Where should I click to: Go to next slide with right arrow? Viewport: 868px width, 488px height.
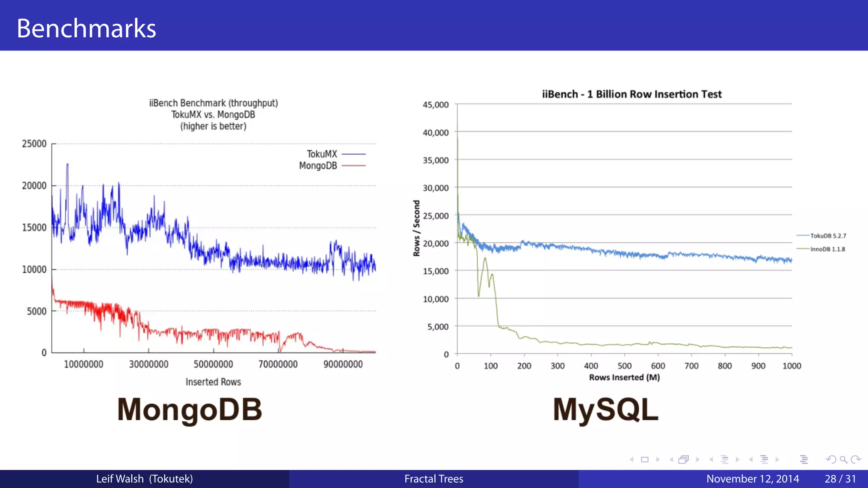click(658, 460)
